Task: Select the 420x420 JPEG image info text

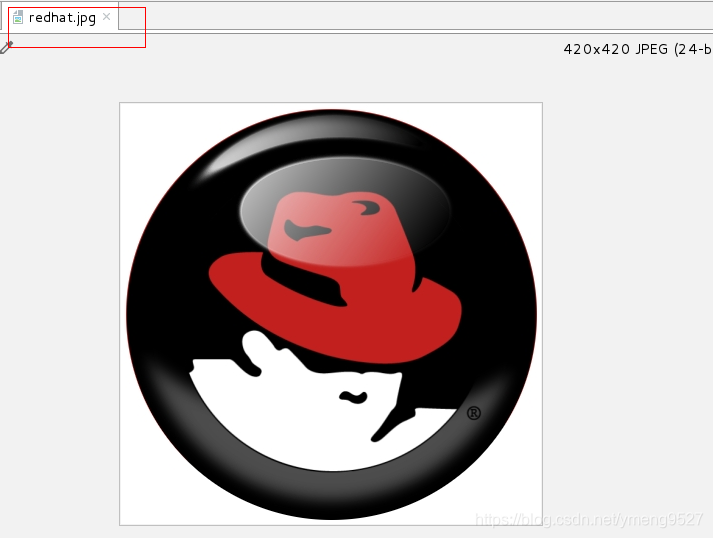Action: (638, 49)
